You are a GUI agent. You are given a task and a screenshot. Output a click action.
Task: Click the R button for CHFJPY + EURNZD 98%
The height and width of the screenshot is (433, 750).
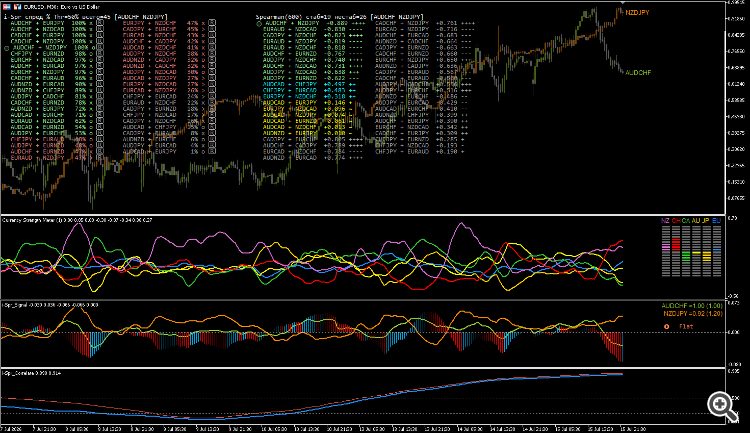pyautogui.click(x=99, y=54)
